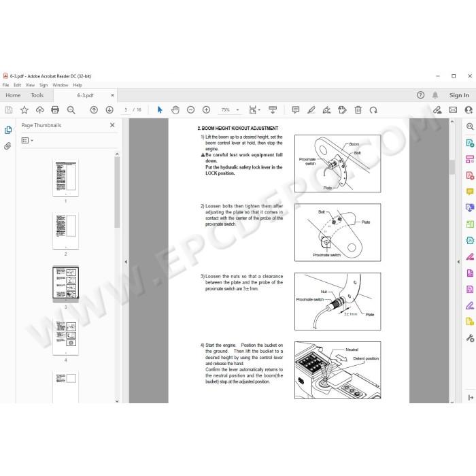This screenshot has width=476, height=476.
Task: Select page 1 thumbnail
Action: pyautogui.click(x=65, y=177)
